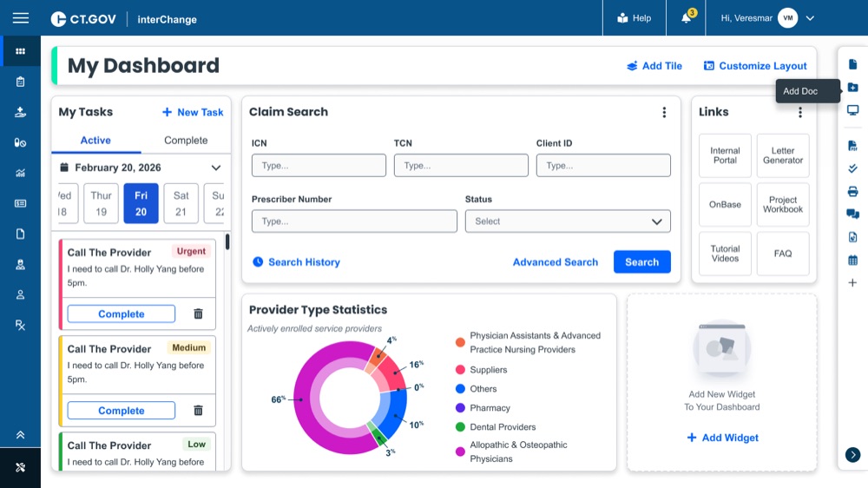Click the Pharmacy purple legend swatch
Screen dimensions: 868x488
460,408
